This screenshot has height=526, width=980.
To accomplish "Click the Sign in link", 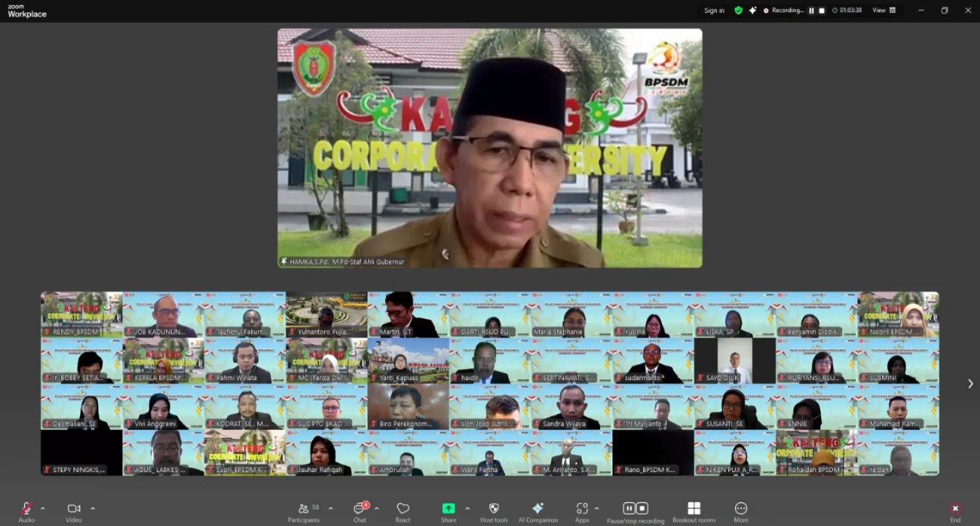I will click(714, 10).
